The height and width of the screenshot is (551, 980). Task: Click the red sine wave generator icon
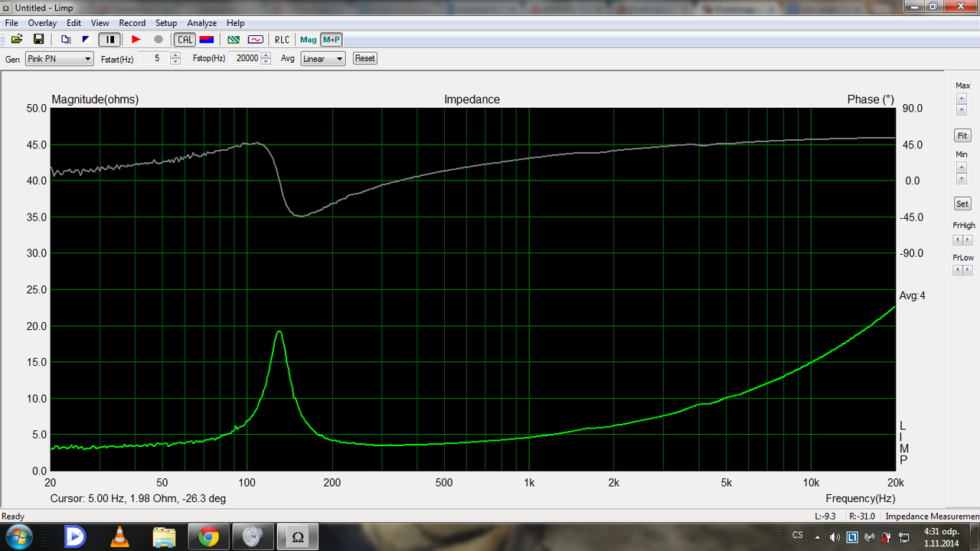(256, 39)
